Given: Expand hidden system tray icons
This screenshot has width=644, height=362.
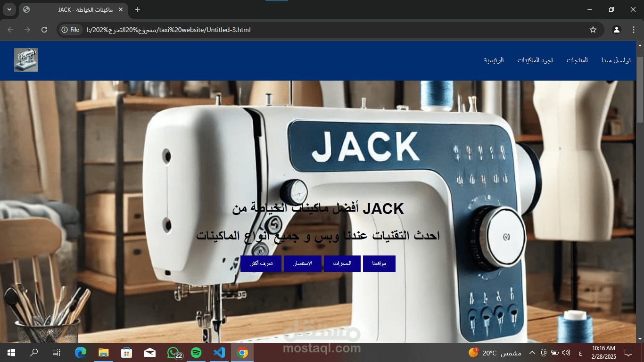Looking at the screenshot, I should click(x=532, y=353).
